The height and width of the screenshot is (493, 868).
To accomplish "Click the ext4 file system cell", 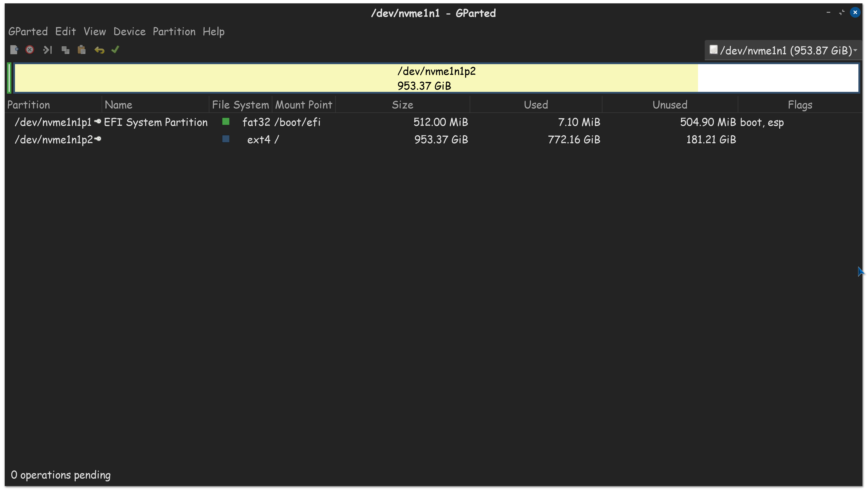I will tap(258, 139).
